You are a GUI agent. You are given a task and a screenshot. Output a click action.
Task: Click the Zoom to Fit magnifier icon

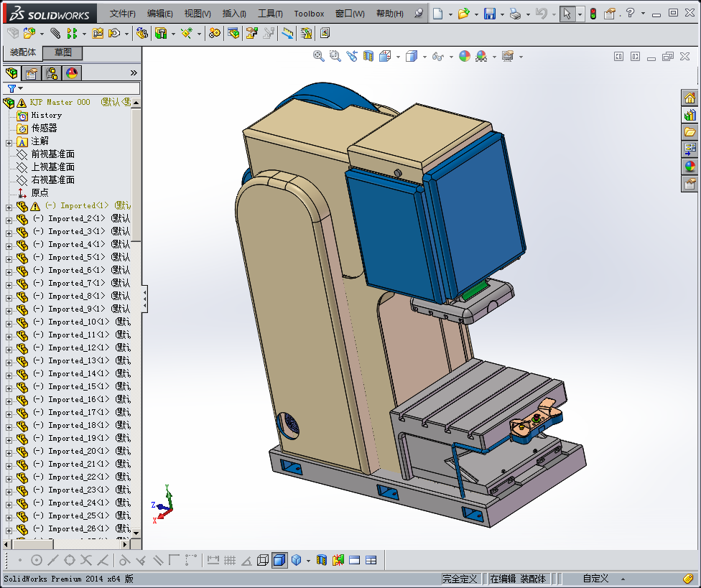[x=319, y=56]
